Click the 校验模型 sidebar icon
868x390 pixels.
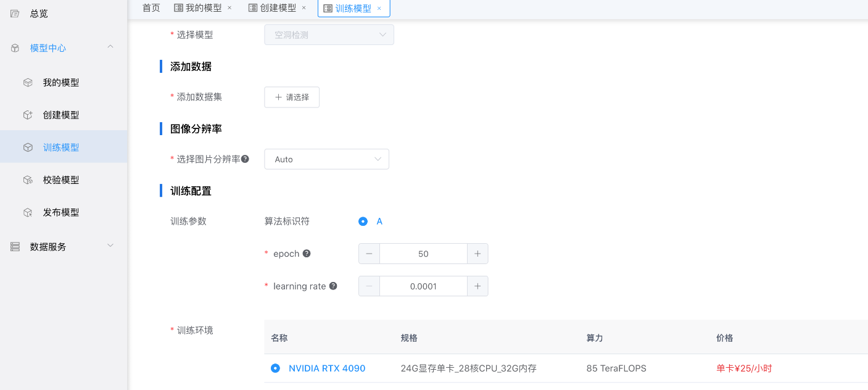pos(28,180)
